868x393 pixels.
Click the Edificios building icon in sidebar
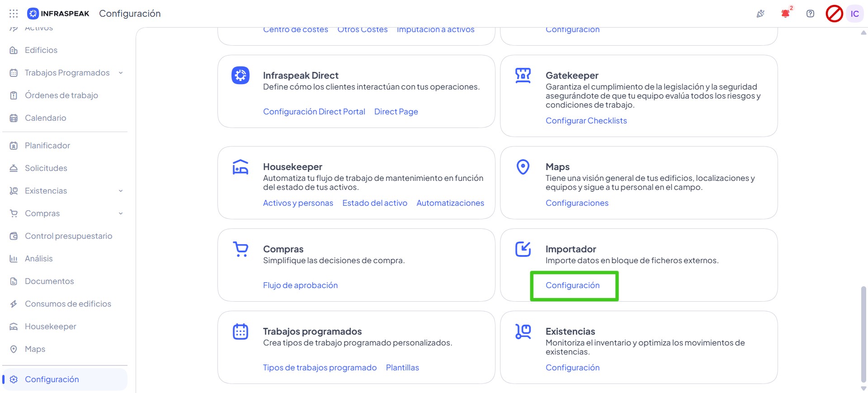tap(14, 50)
